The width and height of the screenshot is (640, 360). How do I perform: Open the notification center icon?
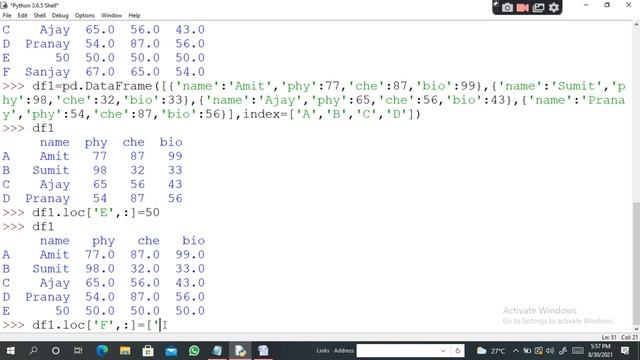625,351
